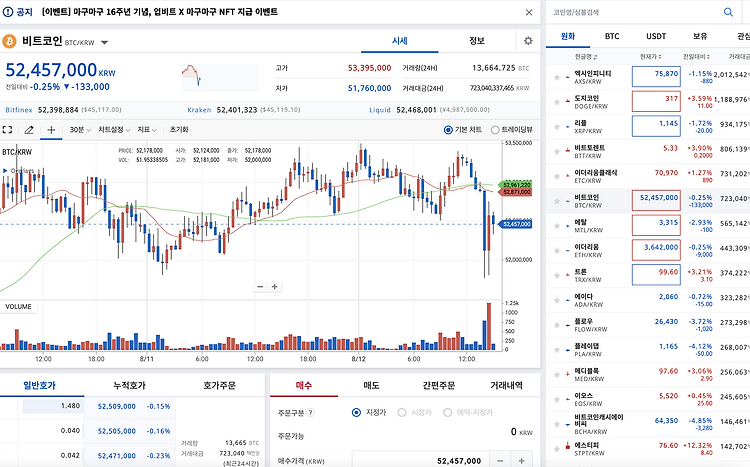Switch to the 호가주문 tab
Screen dimensions: 750x467
point(219,385)
